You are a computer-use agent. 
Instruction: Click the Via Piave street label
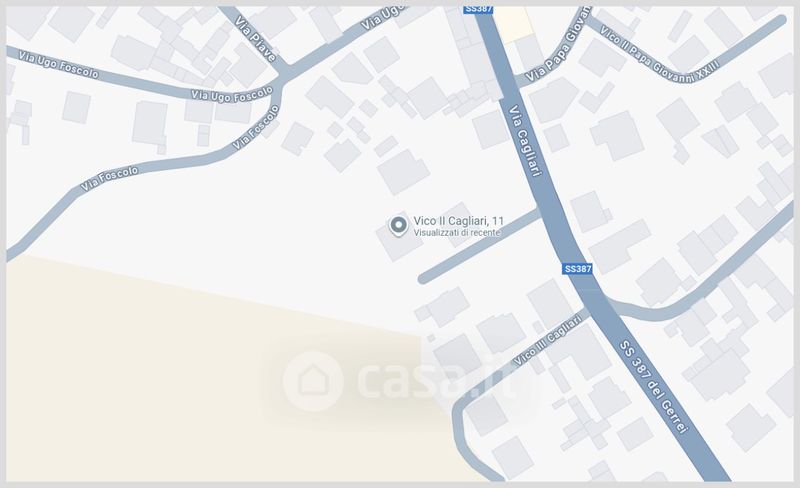(256, 38)
